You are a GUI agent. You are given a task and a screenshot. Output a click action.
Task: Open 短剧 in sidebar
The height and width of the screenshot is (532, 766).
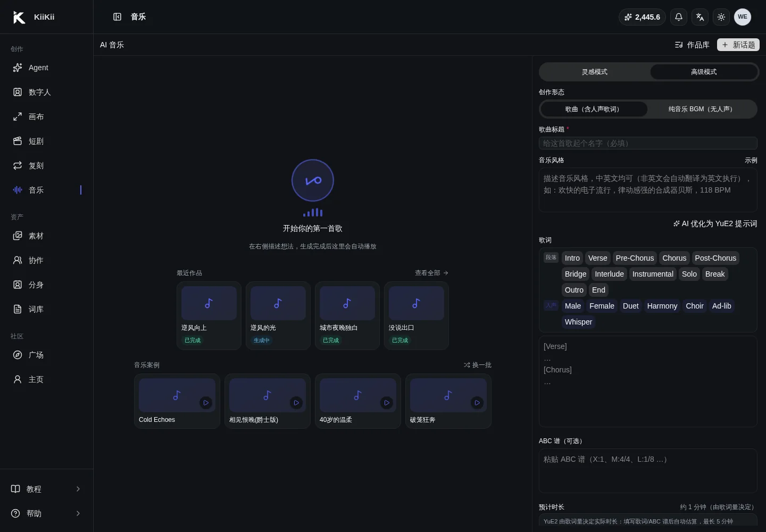[47, 141]
